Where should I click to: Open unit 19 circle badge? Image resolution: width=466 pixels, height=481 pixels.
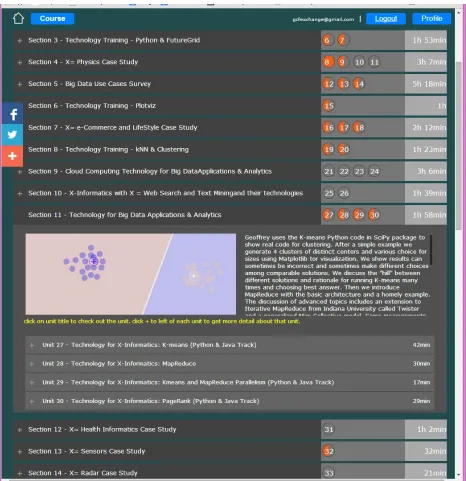[x=328, y=150]
